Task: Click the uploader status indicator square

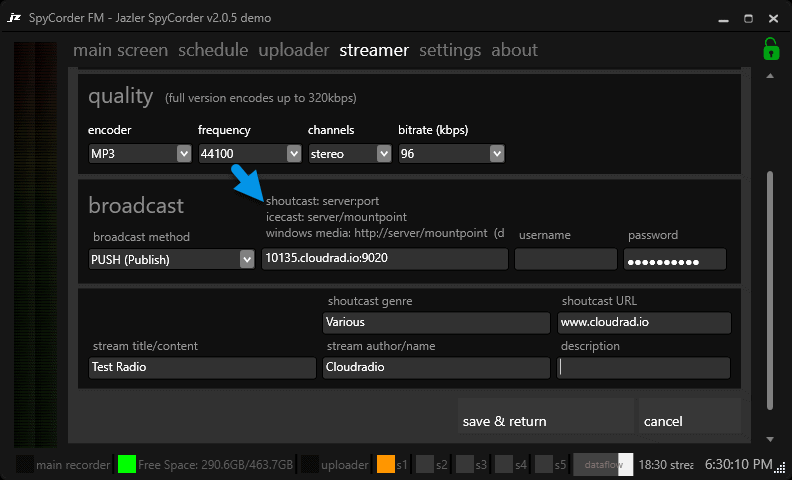Action: coord(311,464)
